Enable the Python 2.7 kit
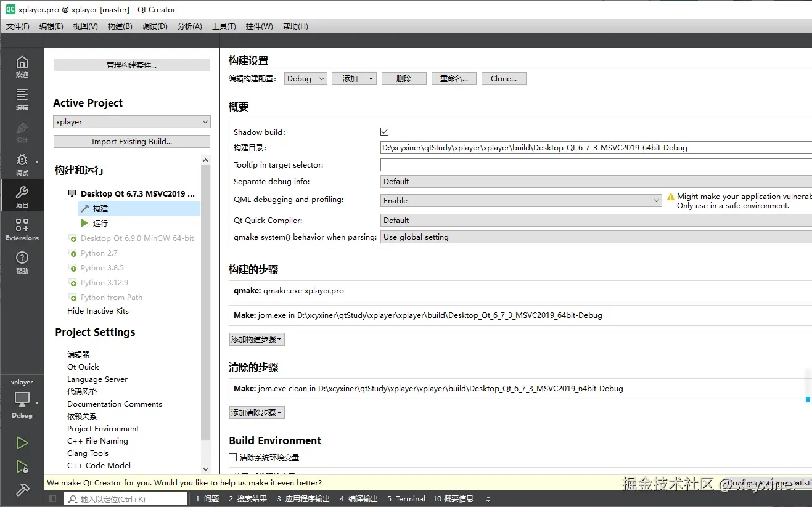 pyautogui.click(x=93, y=253)
